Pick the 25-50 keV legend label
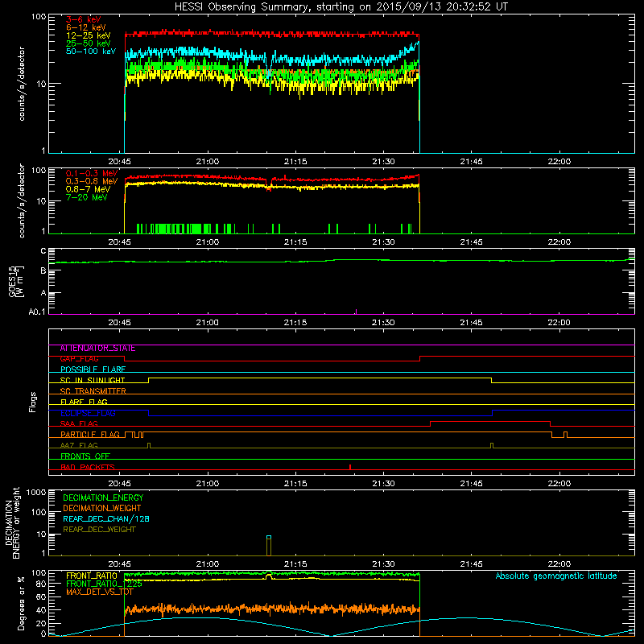644x644 pixels. click(88, 43)
